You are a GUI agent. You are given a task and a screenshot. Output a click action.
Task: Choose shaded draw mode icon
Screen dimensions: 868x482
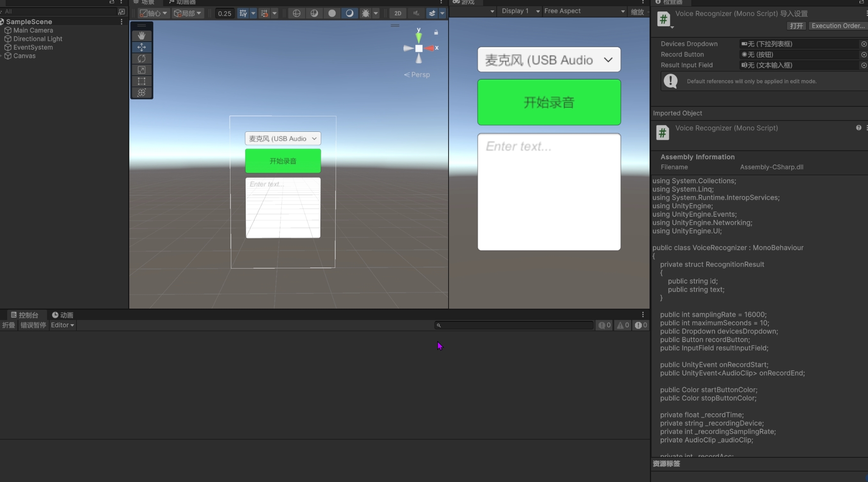tap(350, 13)
